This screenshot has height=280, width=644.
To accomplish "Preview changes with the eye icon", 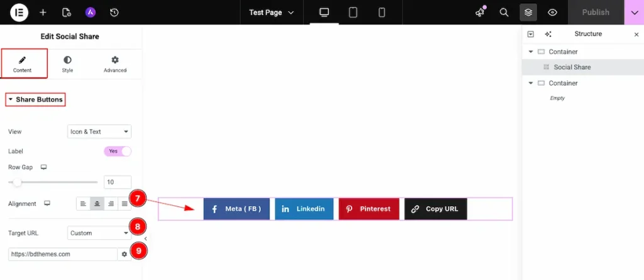I will (x=552, y=13).
